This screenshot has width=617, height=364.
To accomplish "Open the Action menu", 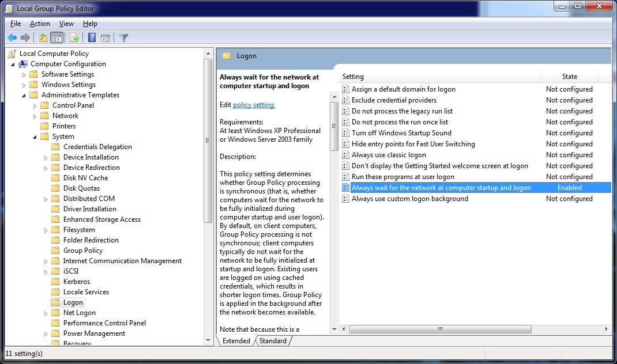I will [x=40, y=24].
